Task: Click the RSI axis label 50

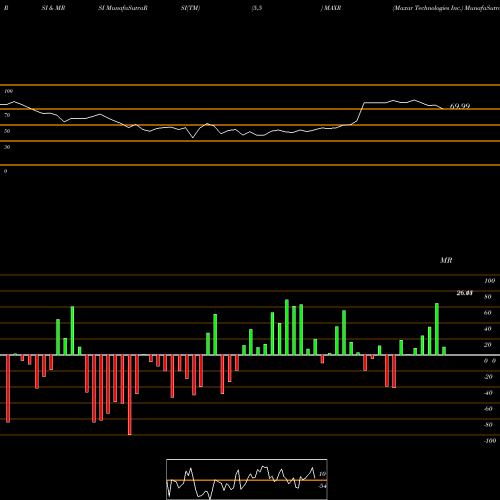Action: [7, 131]
